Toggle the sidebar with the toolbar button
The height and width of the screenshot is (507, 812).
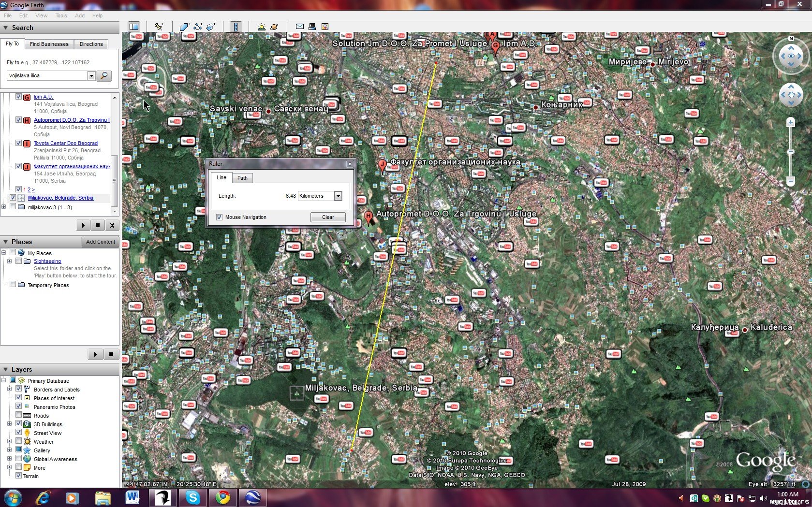pyautogui.click(x=134, y=27)
